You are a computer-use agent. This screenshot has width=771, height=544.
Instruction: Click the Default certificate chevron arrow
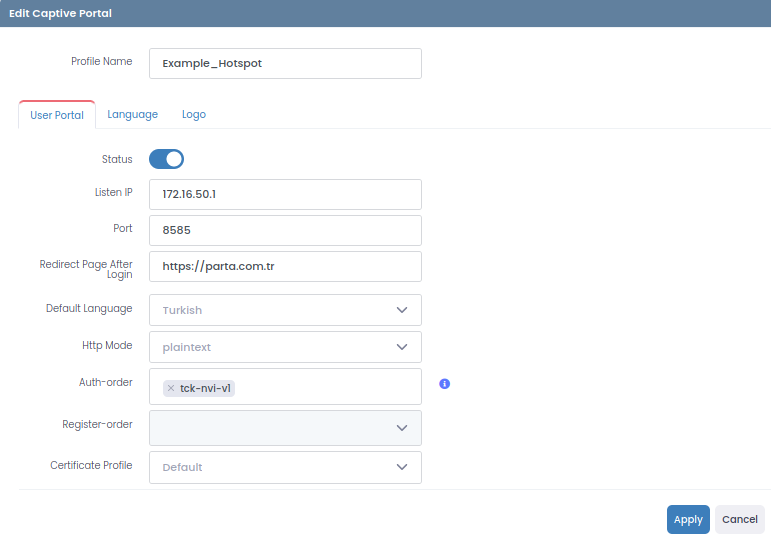click(x=402, y=467)
